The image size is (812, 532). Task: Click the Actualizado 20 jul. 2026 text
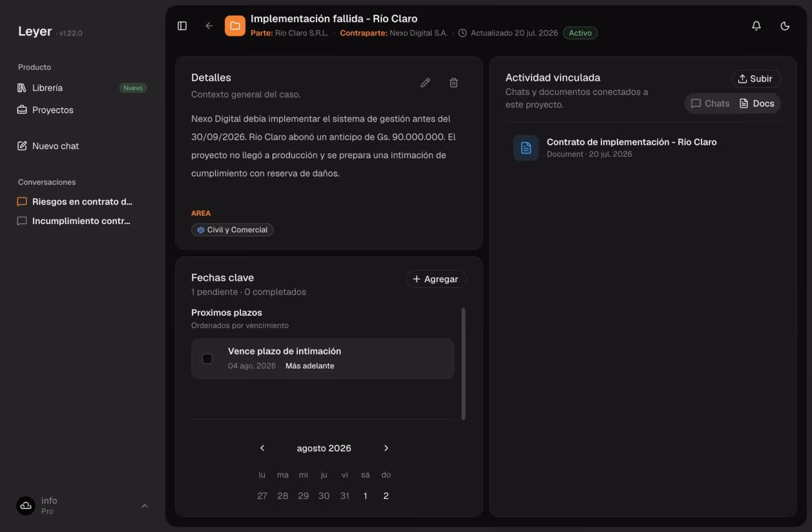tap(514, 33)
